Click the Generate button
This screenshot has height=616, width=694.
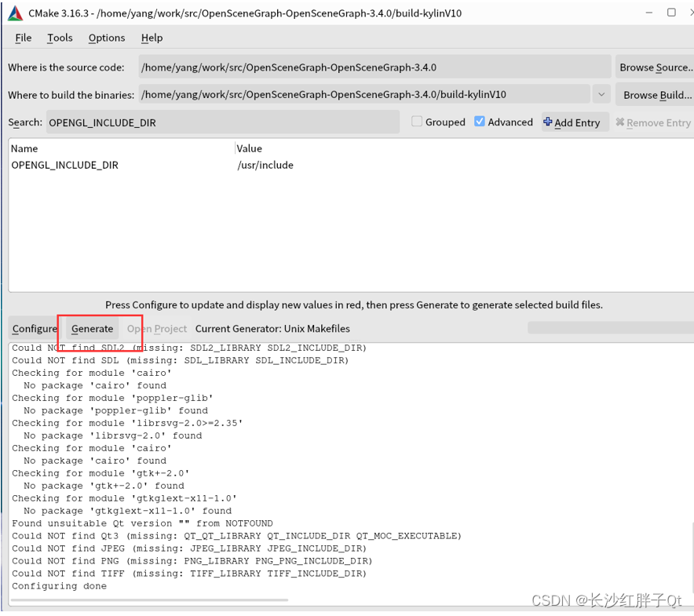[93, 329]
